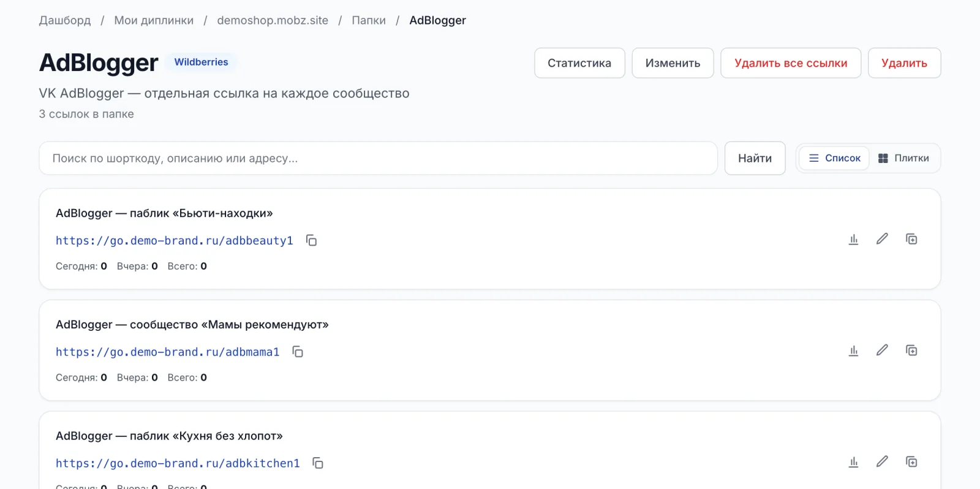This screenshot has height=489, width=980.
Task: Click the Изменить button
Action: coord(673,63)
